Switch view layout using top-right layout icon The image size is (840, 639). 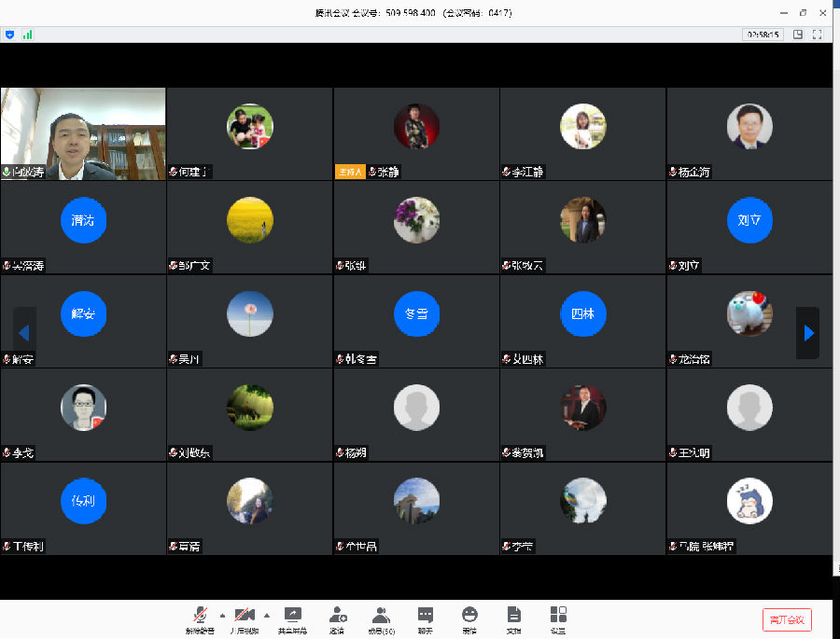[x=798, y=35]
